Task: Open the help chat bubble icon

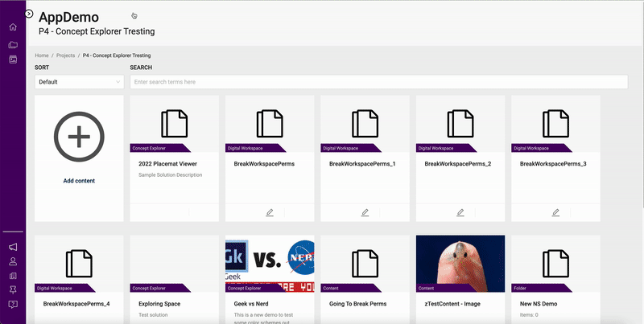Action: tap(13, 304)
